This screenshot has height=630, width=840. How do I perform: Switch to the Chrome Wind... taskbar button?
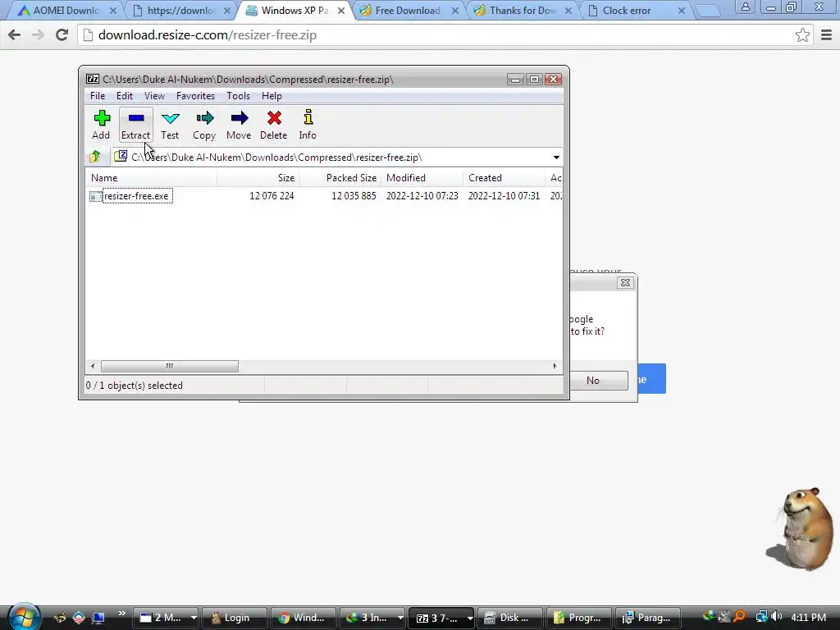pyautogui.click(x=303, y=618)
